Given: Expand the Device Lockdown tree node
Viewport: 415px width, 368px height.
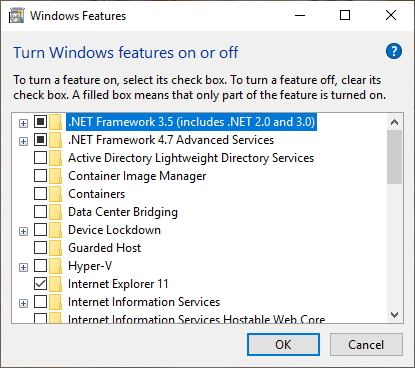Looking at the screenshot, I should pyautogui.click(x=23, y=232).
